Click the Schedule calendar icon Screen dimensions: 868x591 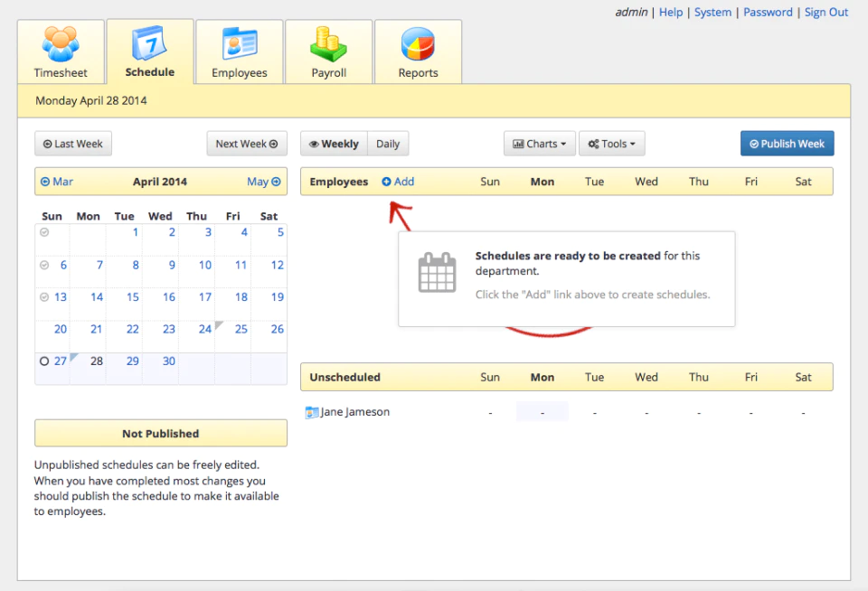tap(149, 42)
